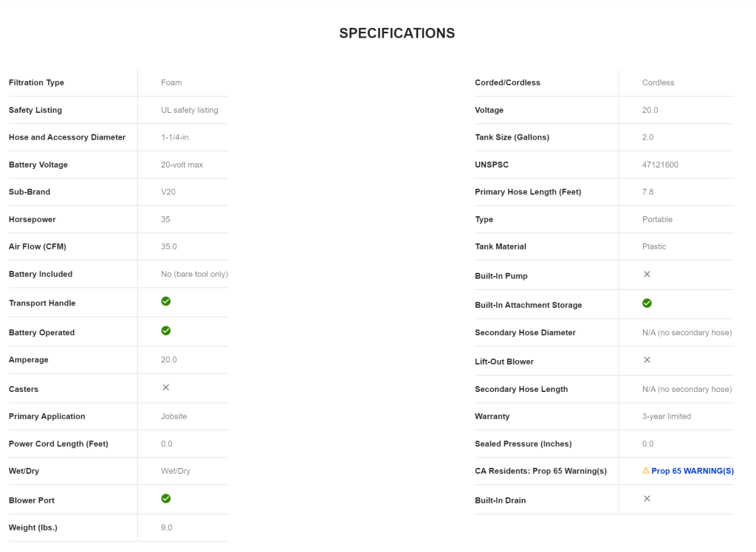Select the Primary Hose Length (Feet) label

point(528,192)
